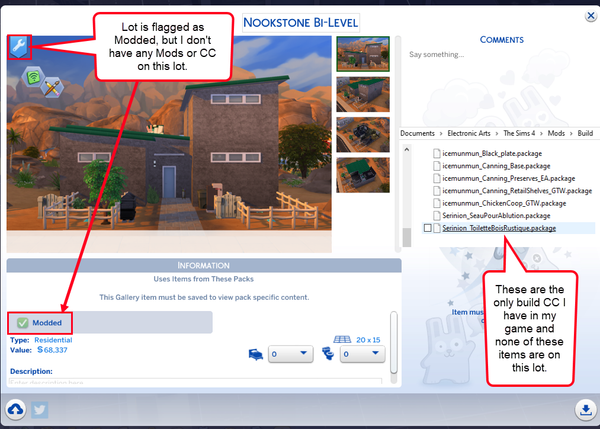Select the third dark interior thumbnail
The width and height of the screenshot is (600, 429).
(363, 135)
